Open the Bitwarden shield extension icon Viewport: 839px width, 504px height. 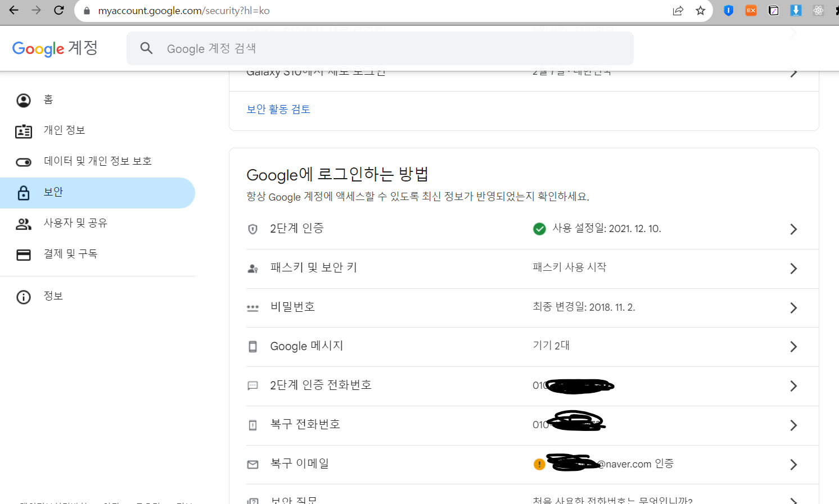[729, 10]
